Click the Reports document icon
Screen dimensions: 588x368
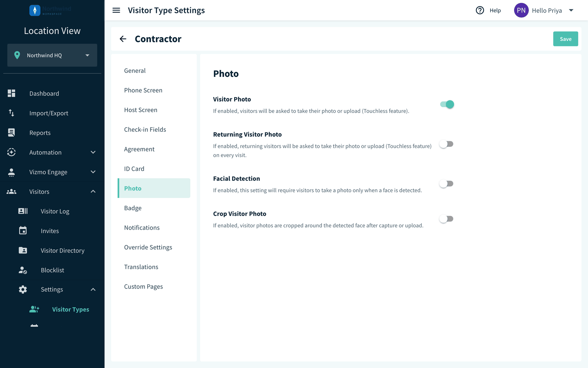[x=11, y=132]
